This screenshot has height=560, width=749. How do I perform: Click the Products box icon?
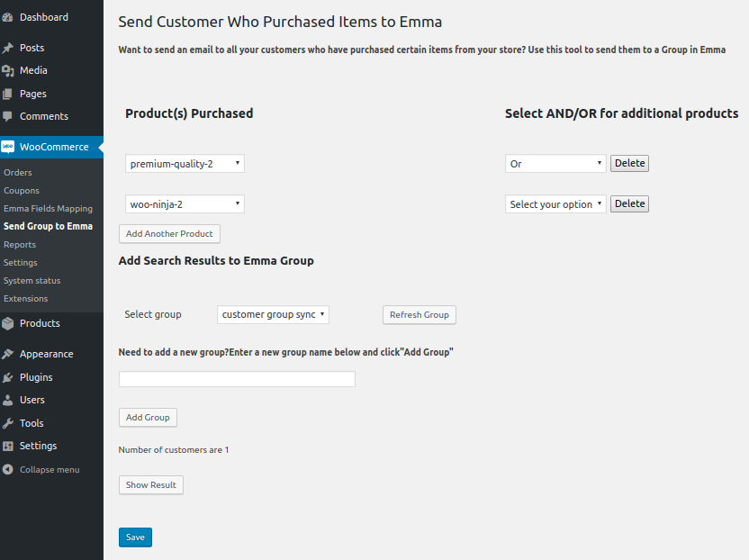tap(7, 323)
